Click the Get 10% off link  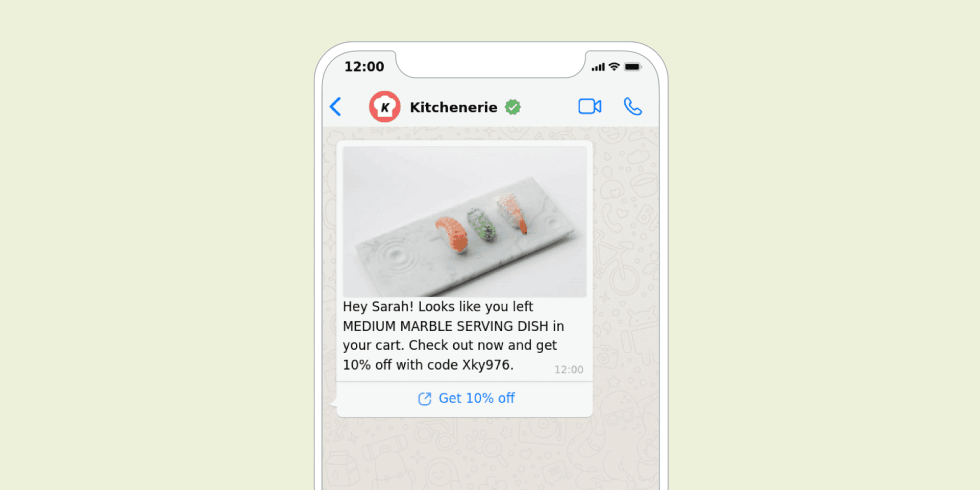(477, 398)
